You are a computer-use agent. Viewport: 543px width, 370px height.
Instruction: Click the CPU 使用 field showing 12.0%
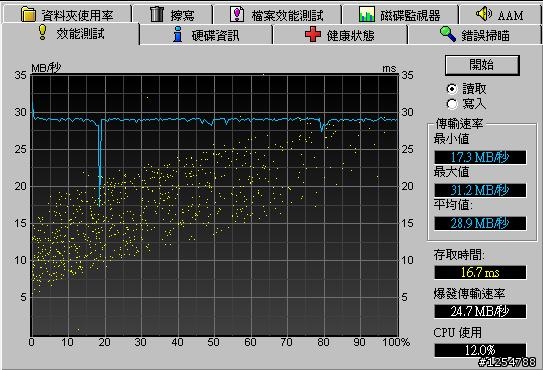point(480,350)
